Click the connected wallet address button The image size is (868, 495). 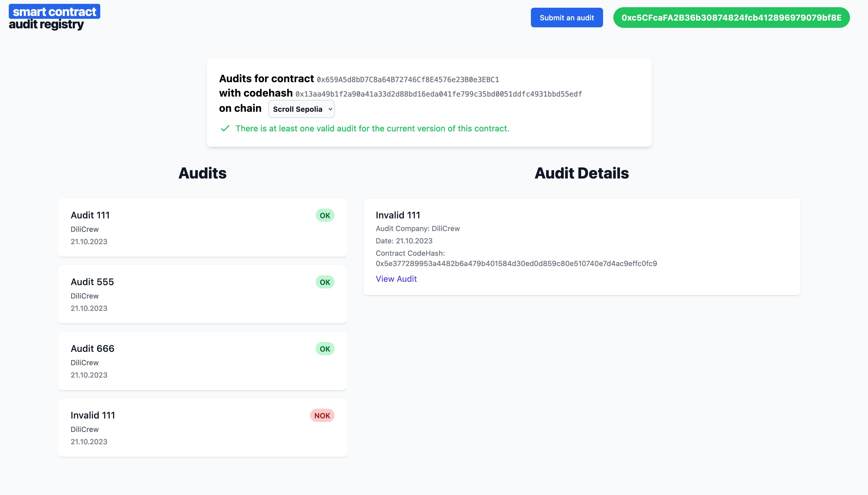(731, 18)
